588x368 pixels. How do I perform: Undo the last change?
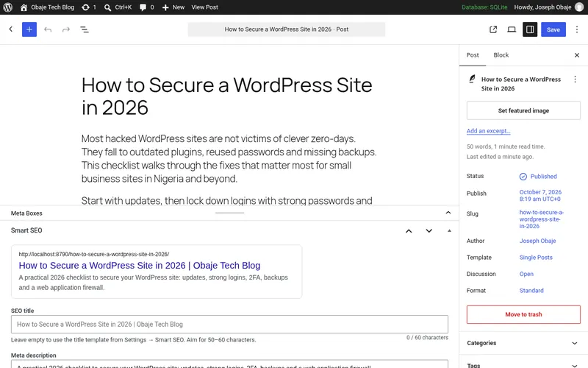(x=48, y=29)
